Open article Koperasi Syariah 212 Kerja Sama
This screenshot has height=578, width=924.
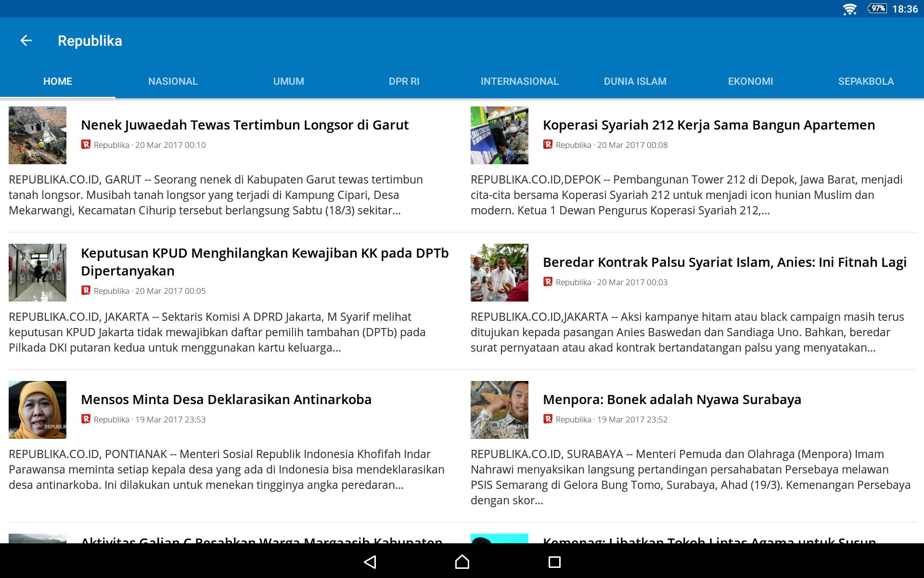[709, 125]
